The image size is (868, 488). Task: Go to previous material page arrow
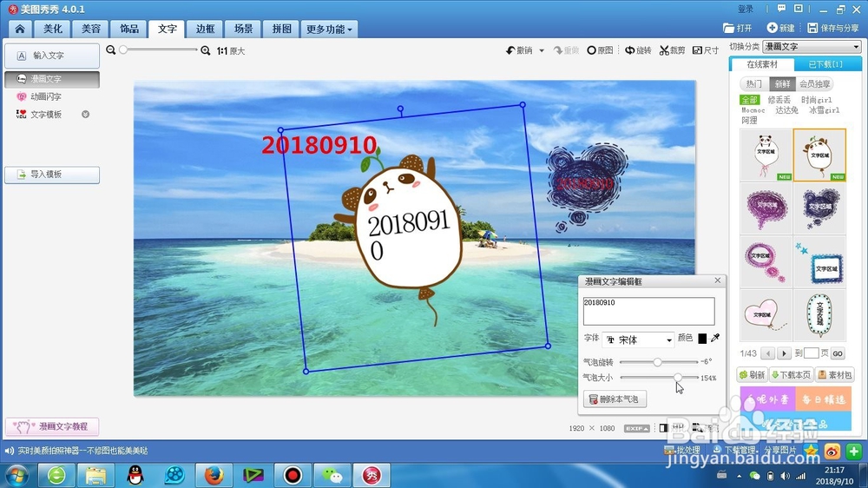point(768,353)
